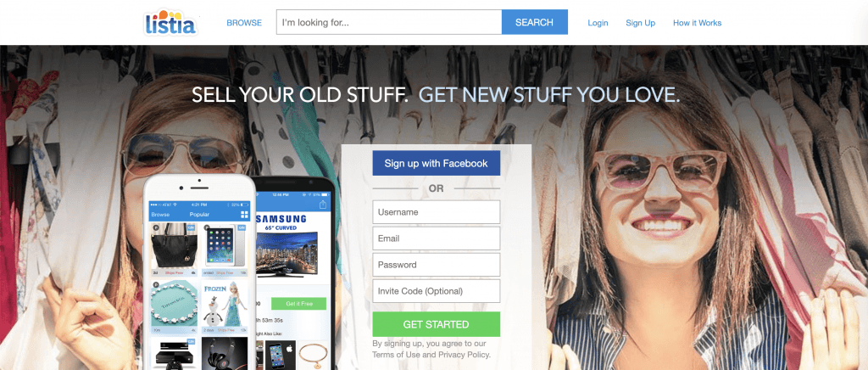Screen dimensions: 868x370
Task: Click the Sign Up link in the header
Action: (x=641, y=23)
